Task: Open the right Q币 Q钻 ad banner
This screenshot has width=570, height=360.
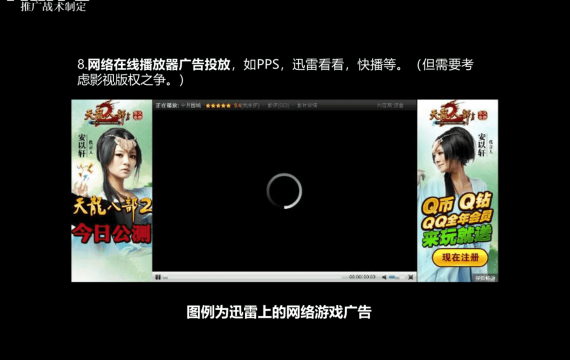Action: point(457,191)
